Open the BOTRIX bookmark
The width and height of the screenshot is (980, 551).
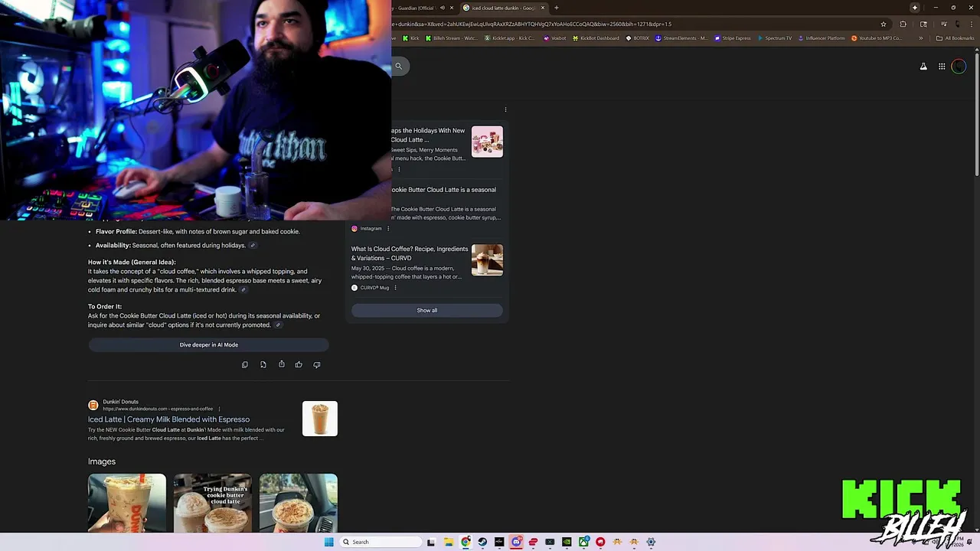(638, 37)
